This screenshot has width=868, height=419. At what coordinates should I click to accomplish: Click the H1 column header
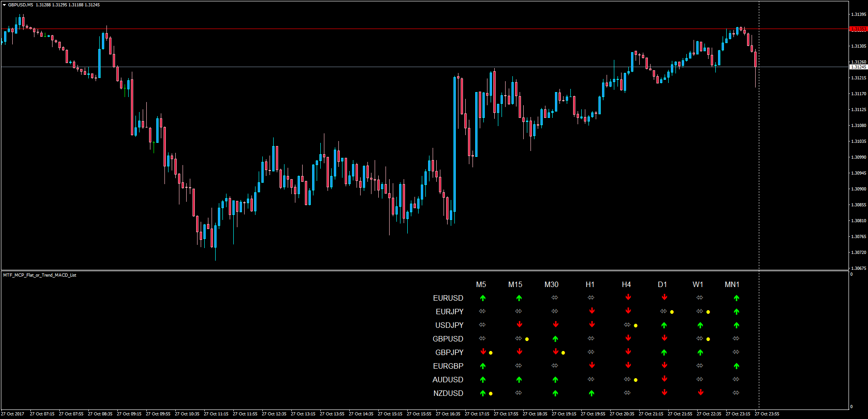[590, 285]
